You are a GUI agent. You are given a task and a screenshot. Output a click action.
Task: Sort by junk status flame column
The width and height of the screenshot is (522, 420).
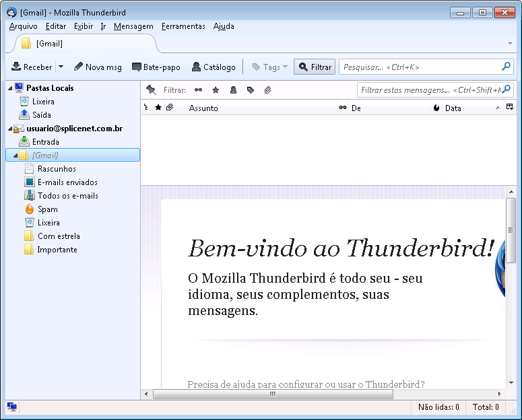click(436, 108)
